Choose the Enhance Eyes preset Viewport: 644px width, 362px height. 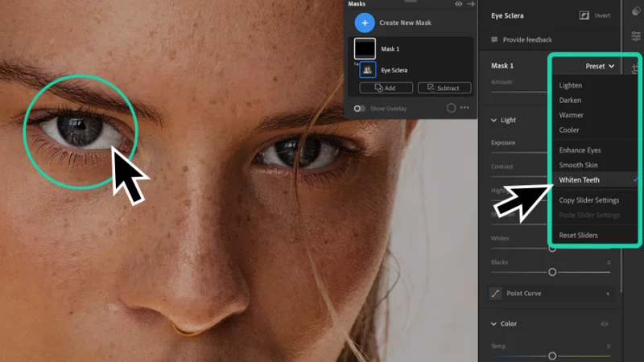(580, 150)
